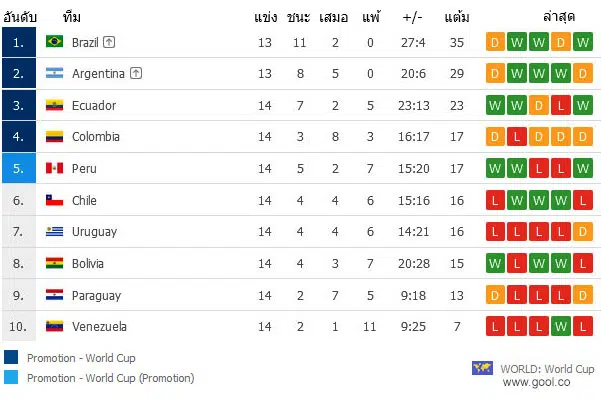
Task: Click the dark blue Promotion - World Cup swatch
Action: [x=11, y=357]
